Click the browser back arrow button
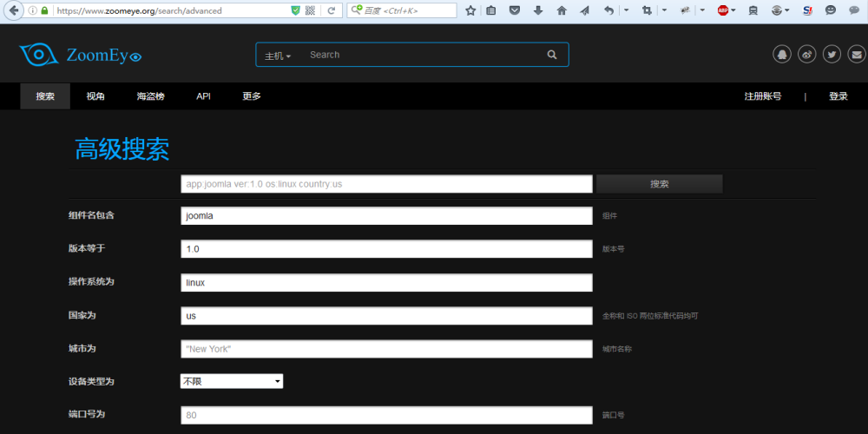The image size is (868, 434). click(x=13, y=10)
